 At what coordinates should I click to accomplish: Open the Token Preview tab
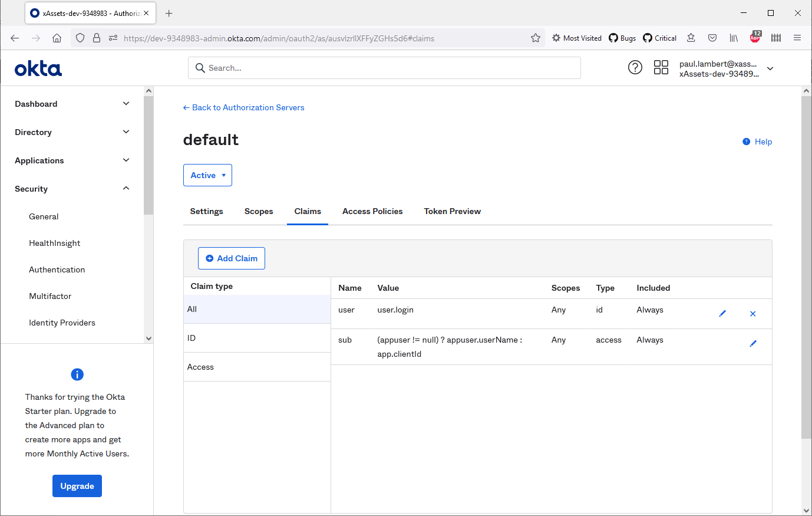(x=452, y=211)
